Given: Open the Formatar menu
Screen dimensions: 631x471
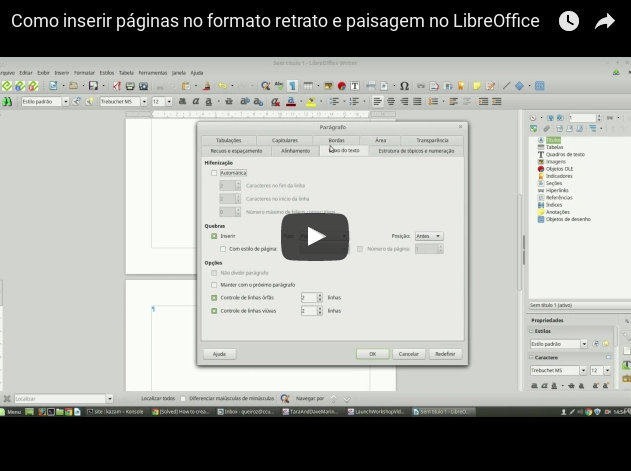Looking at the screenshot, I should (84, 73).
